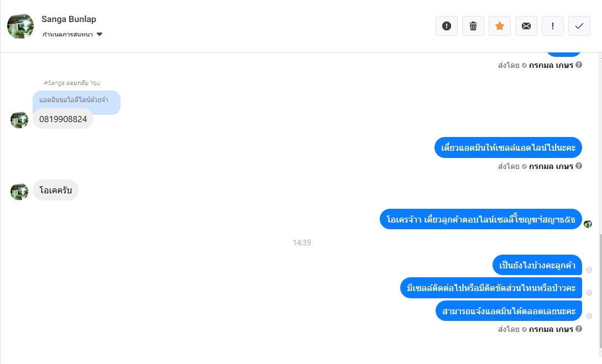The image size is (602, 364).
Task: Click seen-by avatar next to โอเครจ้า message
Action: tap(588, 224)
